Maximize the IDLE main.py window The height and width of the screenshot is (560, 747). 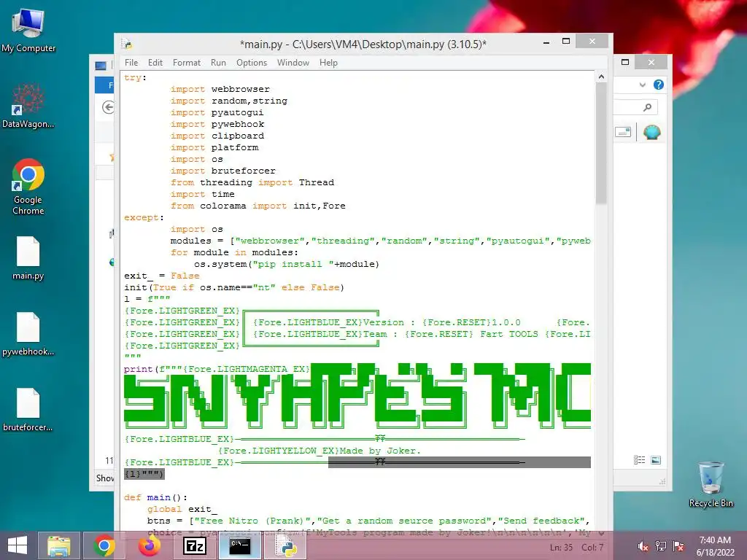click(566, 42)
